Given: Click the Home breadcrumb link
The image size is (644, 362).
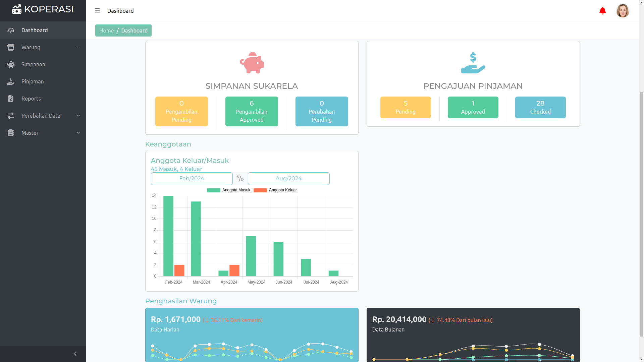Looking at the screenshot, I should click(x=106, y=31).
